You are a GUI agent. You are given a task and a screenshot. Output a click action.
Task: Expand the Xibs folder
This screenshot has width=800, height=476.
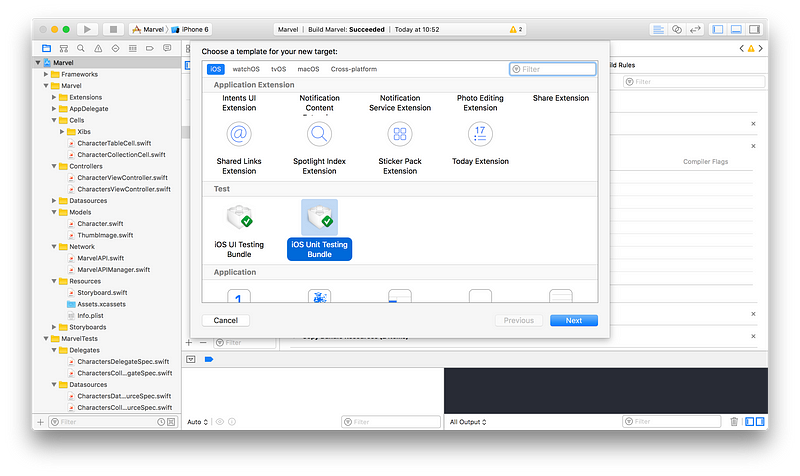[x=62, y=132]
